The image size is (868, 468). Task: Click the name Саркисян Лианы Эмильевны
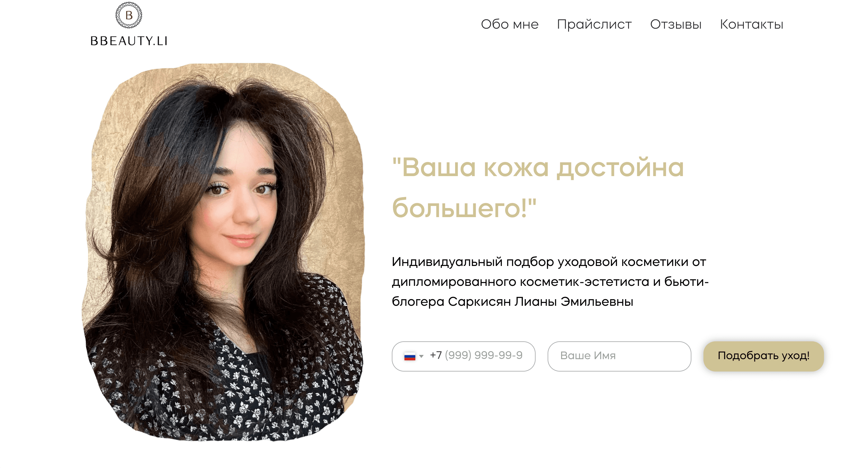pyautogui.click(x=540, y=302)
